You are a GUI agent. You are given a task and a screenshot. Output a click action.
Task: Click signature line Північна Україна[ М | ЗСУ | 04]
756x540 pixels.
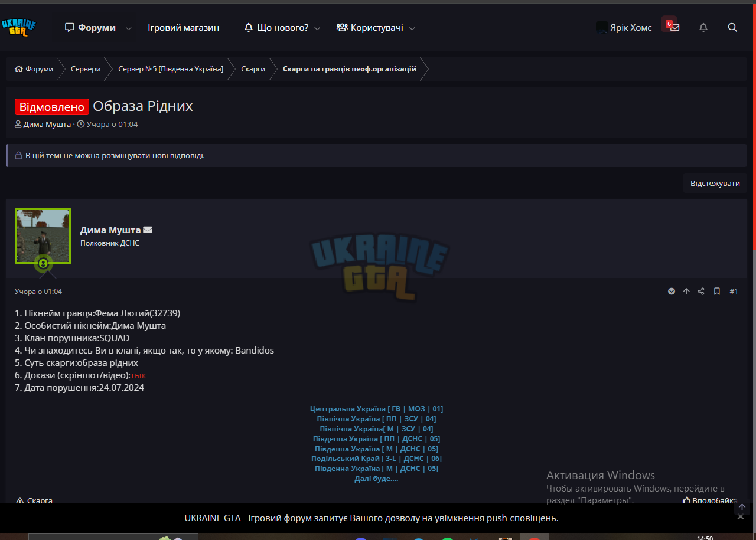coord(376,428)
